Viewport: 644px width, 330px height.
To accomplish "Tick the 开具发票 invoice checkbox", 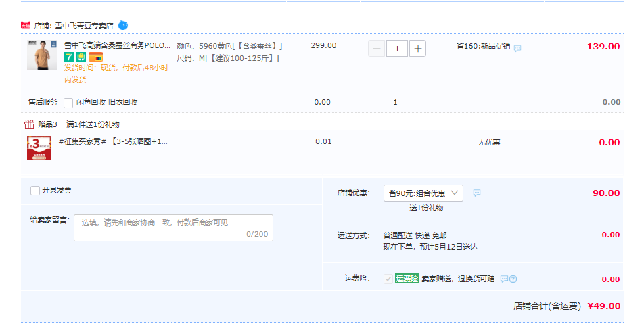I will [x=35, y=191].
